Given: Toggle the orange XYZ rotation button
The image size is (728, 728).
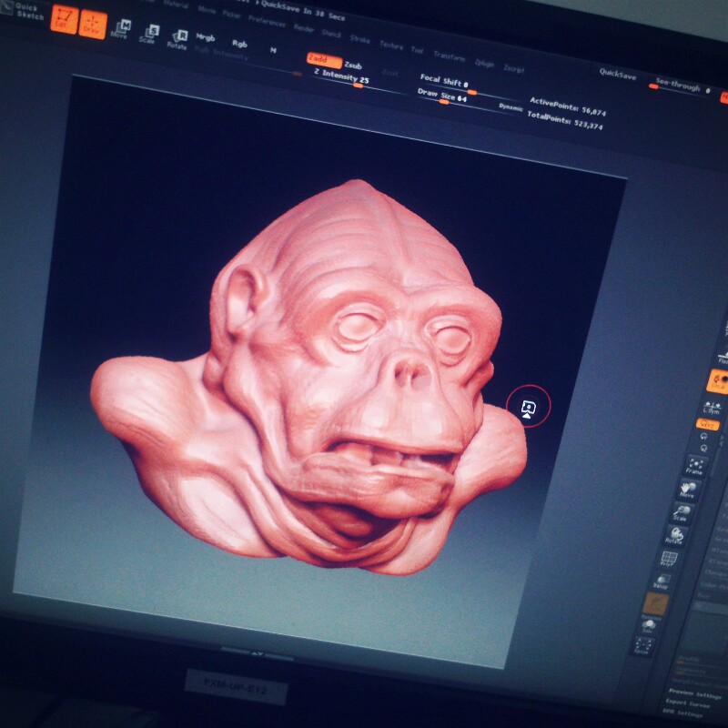Looking at the screenshot, I should pyautogui.click(x=707, y=424).
